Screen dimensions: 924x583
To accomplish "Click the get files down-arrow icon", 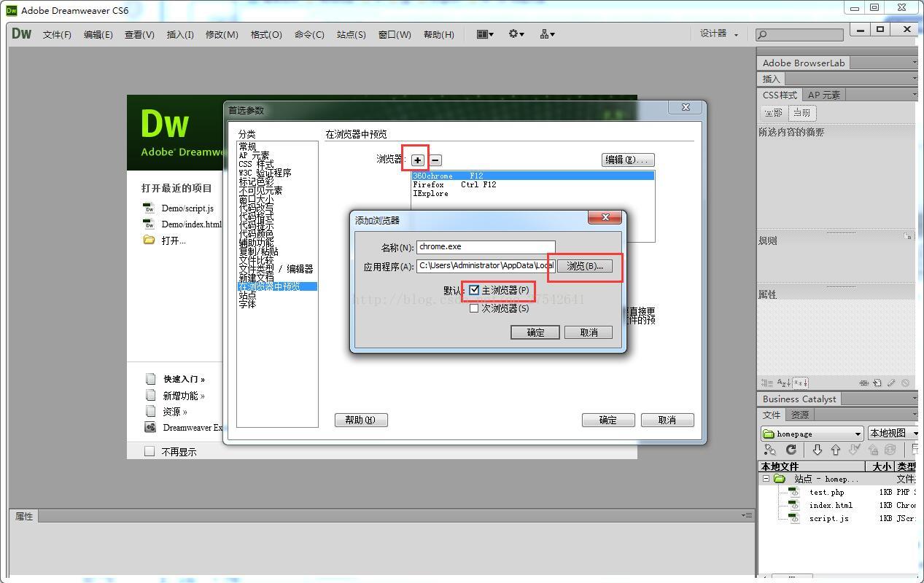I will pos(818,450).
